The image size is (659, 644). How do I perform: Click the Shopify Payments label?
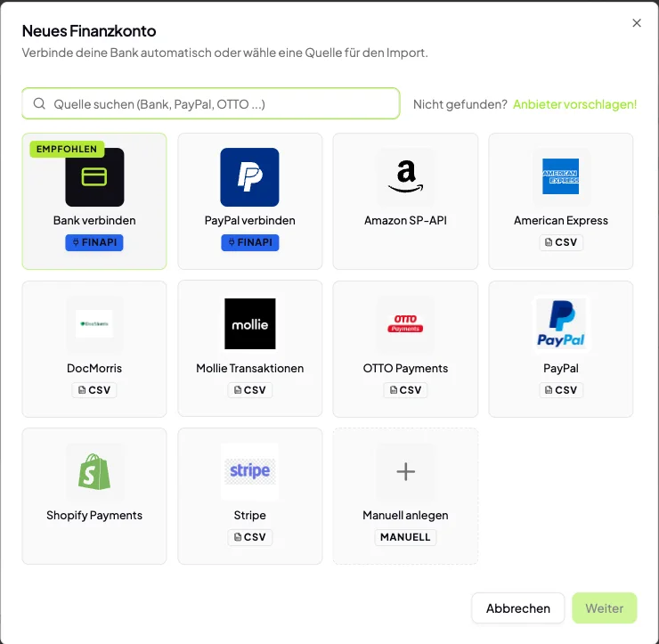[x=94, y=516]
